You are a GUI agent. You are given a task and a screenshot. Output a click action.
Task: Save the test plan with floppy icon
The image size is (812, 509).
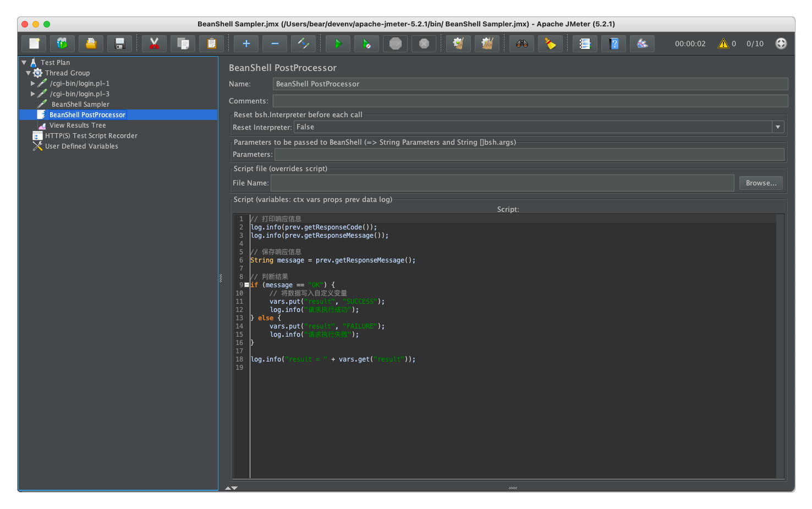point(120,43)
